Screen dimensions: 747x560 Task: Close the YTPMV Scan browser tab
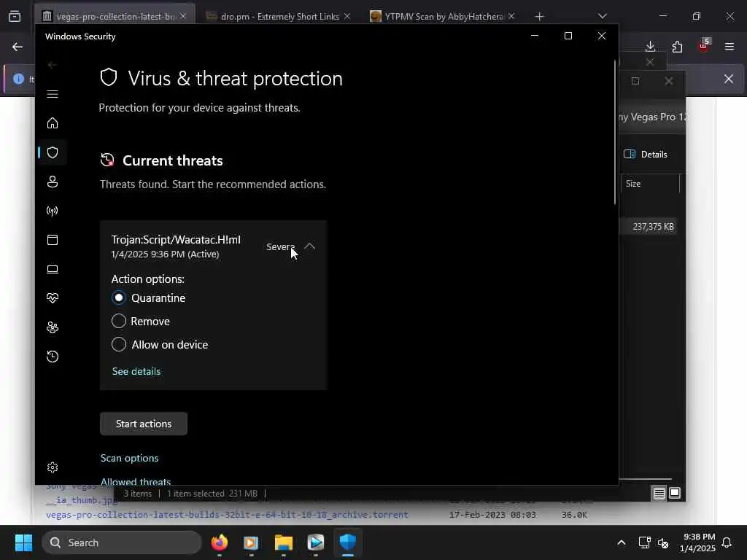[511, 16]
